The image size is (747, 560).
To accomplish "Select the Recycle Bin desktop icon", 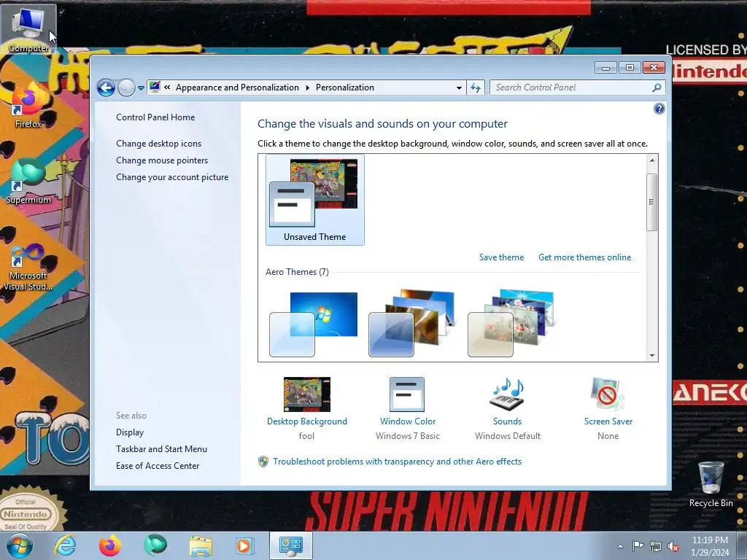I will coord(711,485).
